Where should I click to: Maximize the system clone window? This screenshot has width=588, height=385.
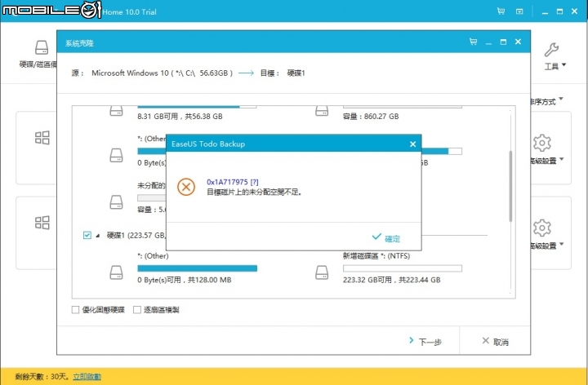503,42
